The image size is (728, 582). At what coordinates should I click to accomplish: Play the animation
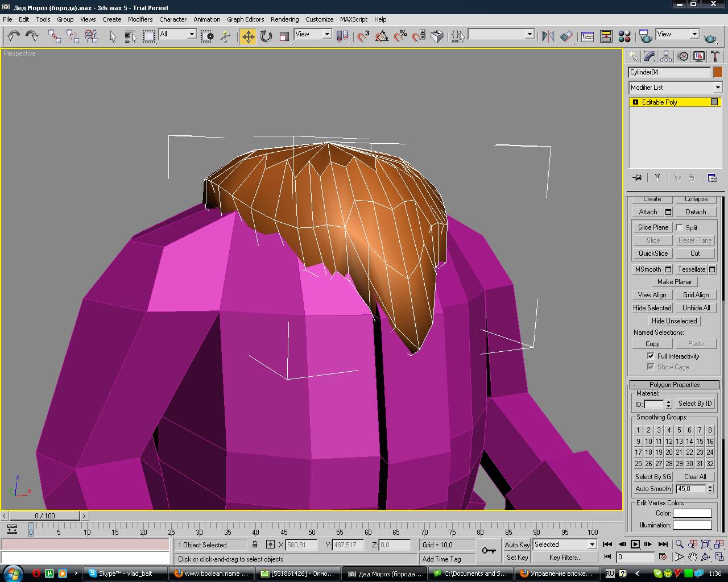click(x=635, y=544)
